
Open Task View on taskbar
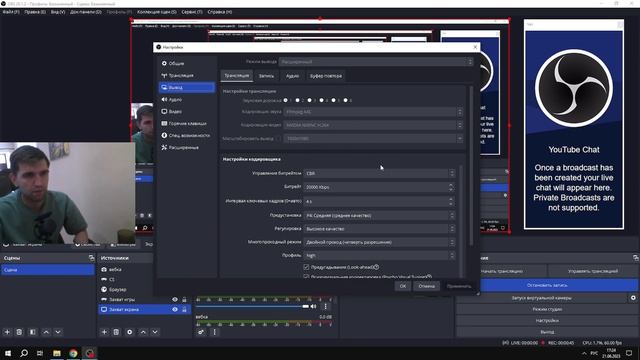pyautogui.click(x=40, y=353)
